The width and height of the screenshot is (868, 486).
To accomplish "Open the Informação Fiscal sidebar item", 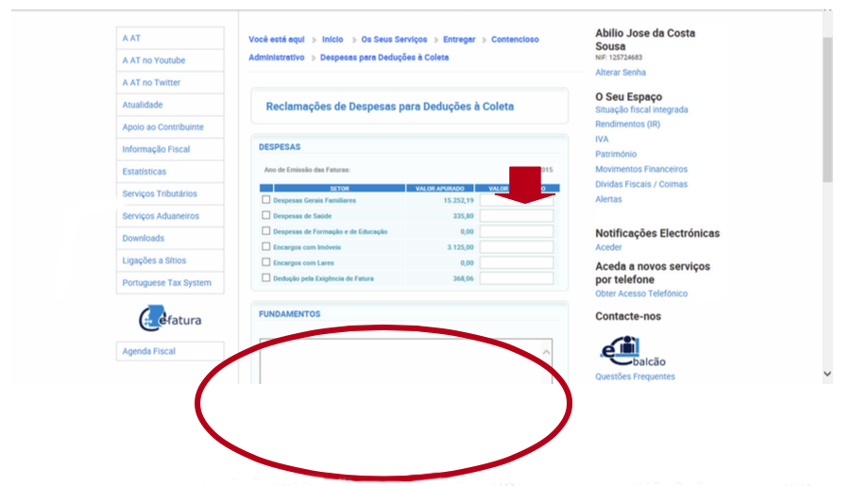I will (x=156, y=149).
